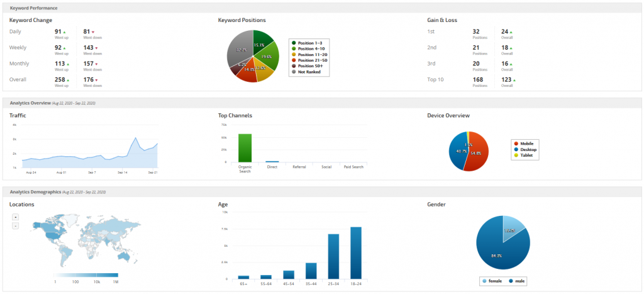Click the green arrow next to 1st overall 24

click(x=511, y=31)
